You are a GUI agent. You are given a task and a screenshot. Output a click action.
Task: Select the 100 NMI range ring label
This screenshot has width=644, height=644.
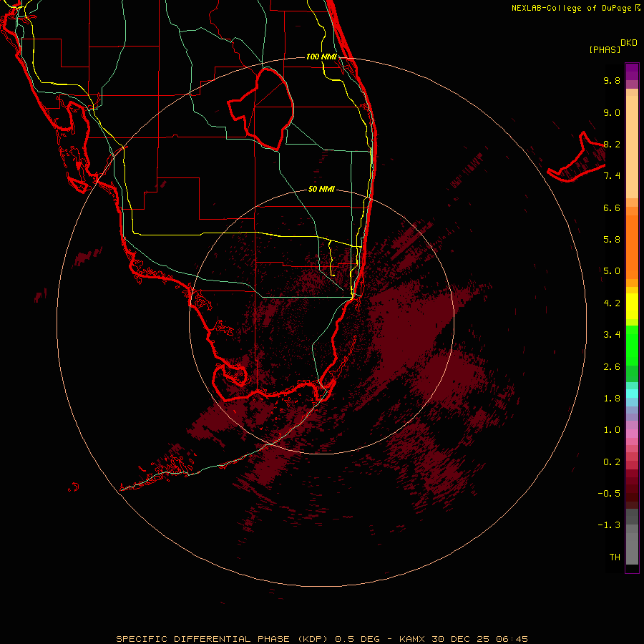(321, 57)
